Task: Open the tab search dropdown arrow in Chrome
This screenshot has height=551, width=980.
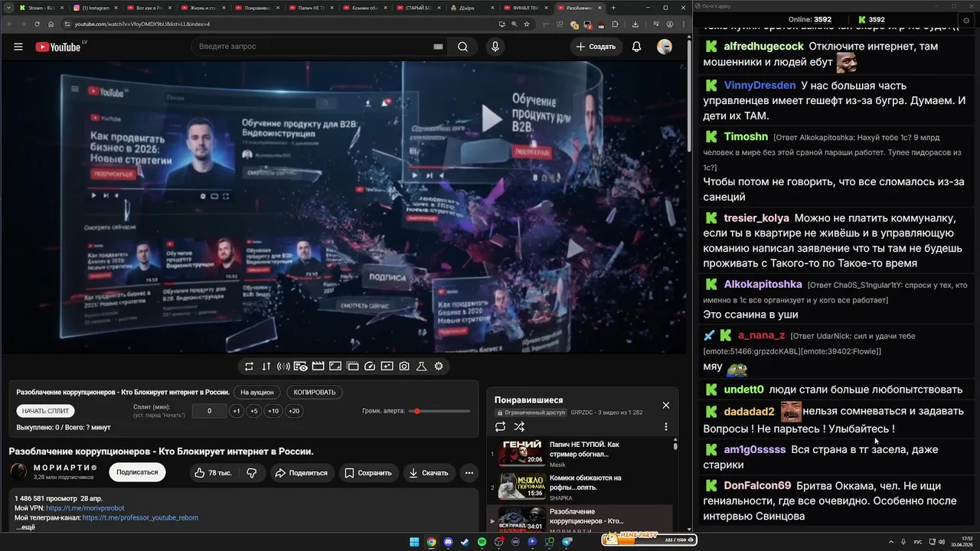Action: click(8, 8)
